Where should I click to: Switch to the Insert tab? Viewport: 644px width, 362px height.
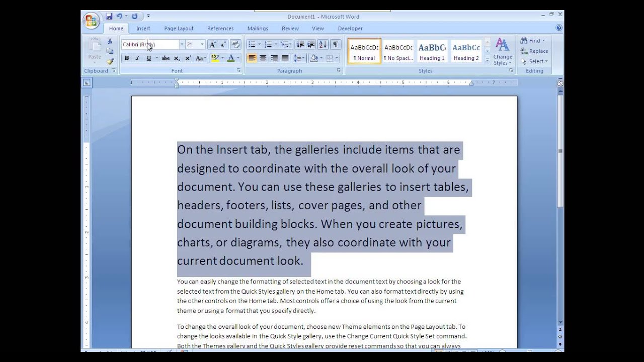tap(143, 29)
